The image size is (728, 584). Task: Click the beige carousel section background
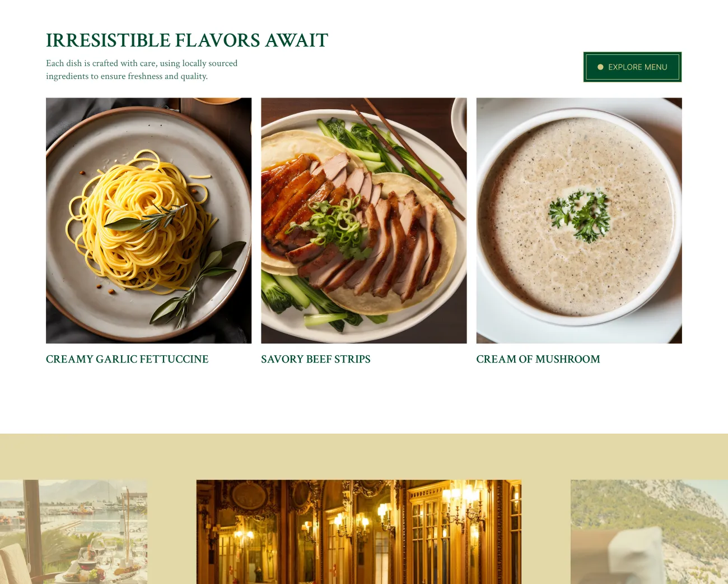click(364, 456)
